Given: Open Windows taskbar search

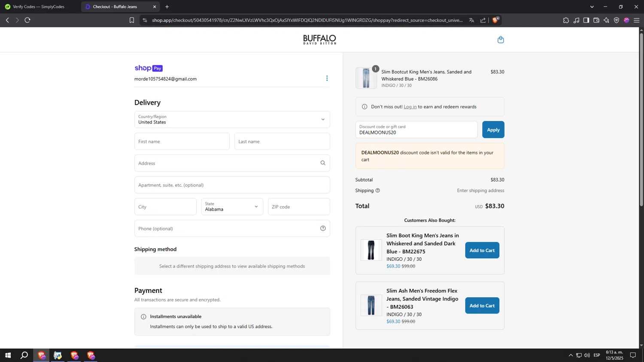Looking at the screenshot, I should coord(24,355).
